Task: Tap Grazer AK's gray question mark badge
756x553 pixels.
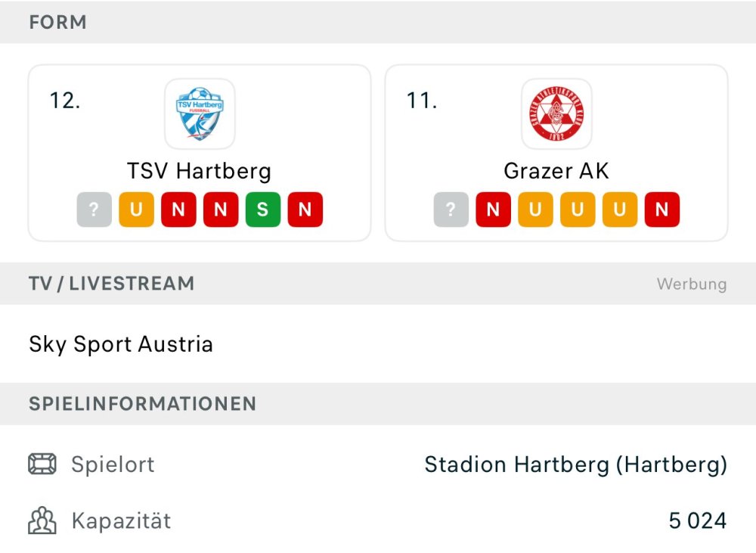Action: 451,210
